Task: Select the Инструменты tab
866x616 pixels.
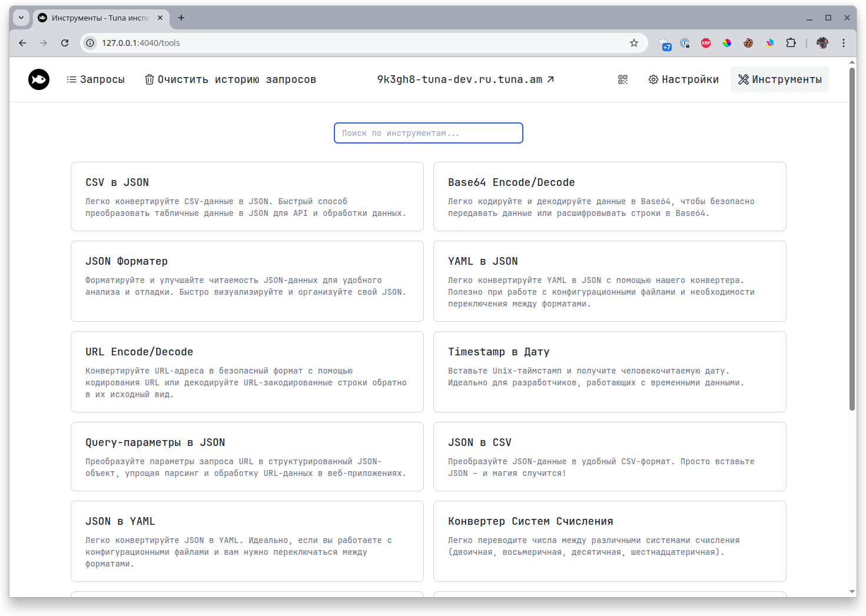Action: pos(779,79)
